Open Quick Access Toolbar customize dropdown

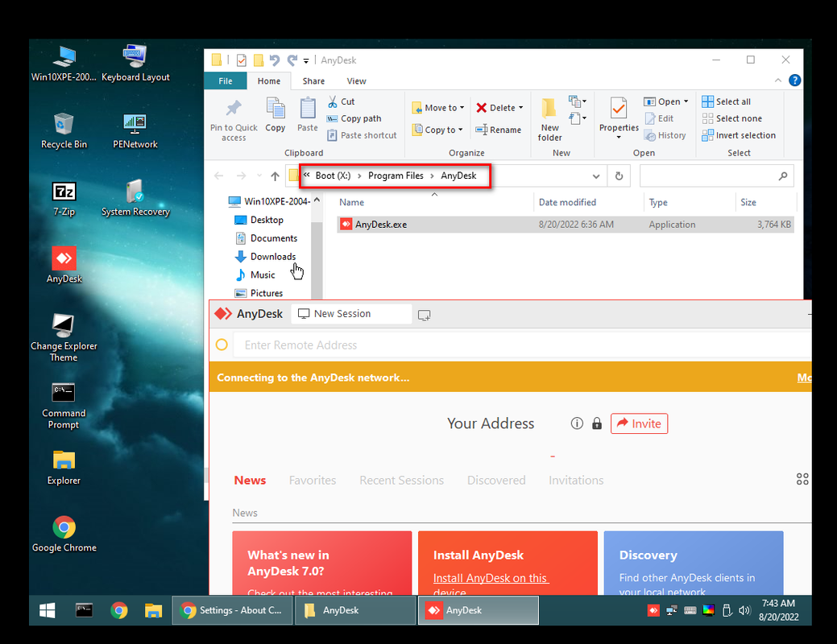click(306, 61)
